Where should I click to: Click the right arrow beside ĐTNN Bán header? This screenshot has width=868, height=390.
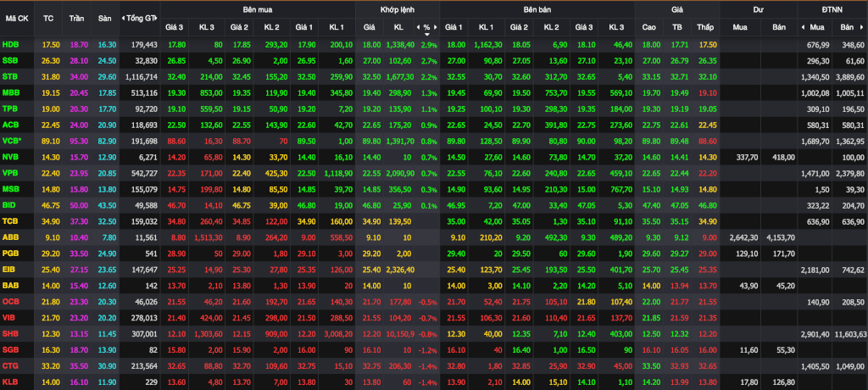coord(863,27)
